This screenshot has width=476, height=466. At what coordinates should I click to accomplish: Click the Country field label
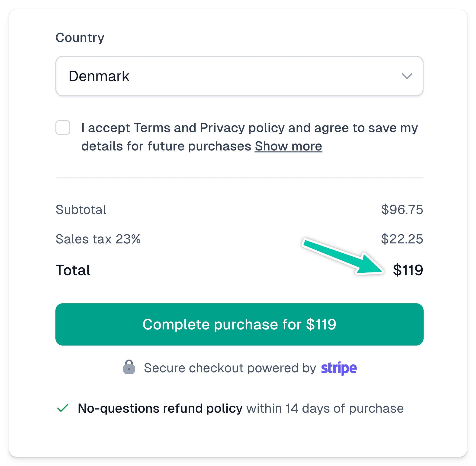pos(80,38)
